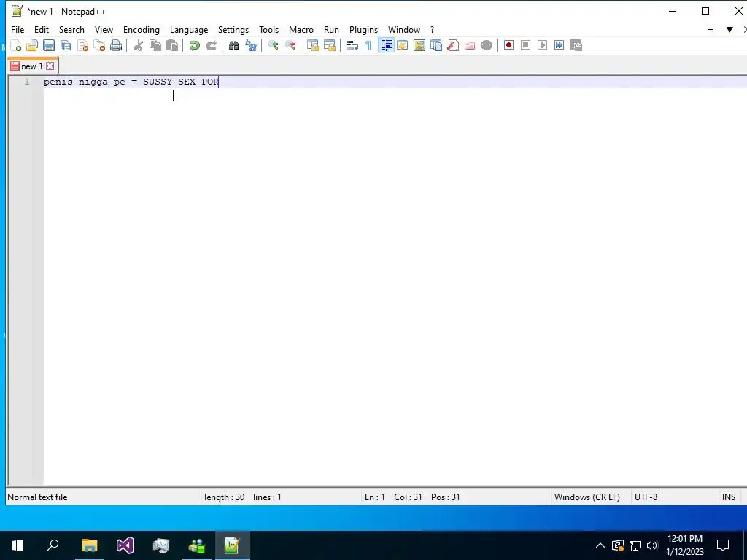Click the Stop recording macro icon
This screenshot has width=747, height=560.
(525, 45)
